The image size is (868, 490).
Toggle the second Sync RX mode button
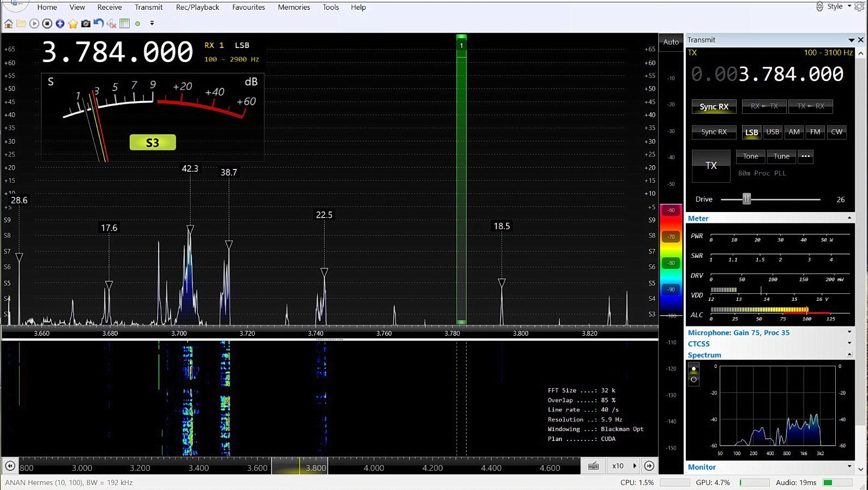(x=714, y=132)
